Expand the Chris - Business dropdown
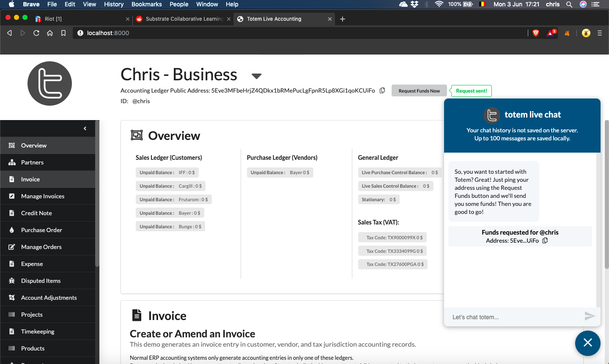609x364 pixels. click(x=256, y=76)
